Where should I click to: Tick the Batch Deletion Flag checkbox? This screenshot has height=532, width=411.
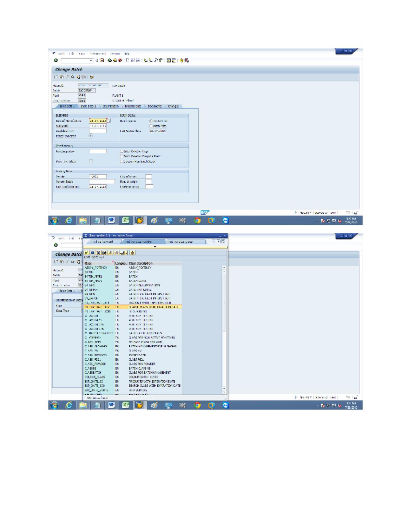(121, 151)
